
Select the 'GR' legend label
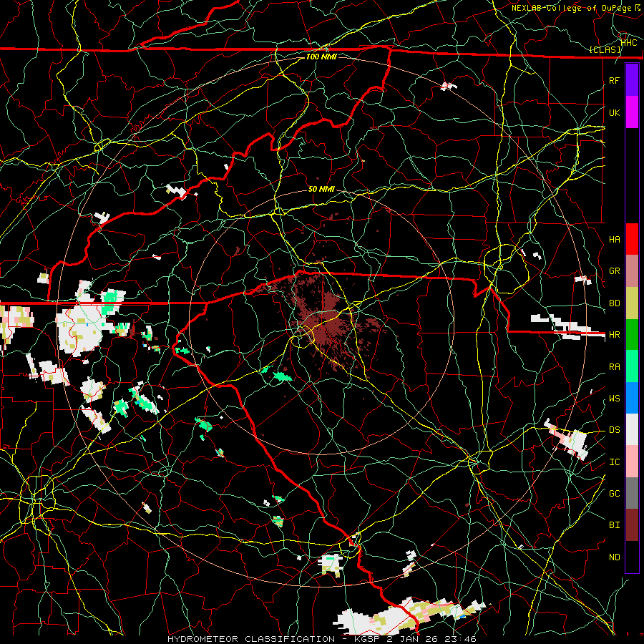(x=614, y=271)
